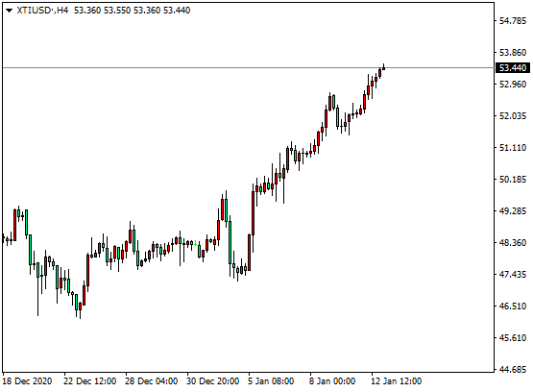
Task: Click the 18 Dec 2020 date label
Action: click(x=28, y=381)
